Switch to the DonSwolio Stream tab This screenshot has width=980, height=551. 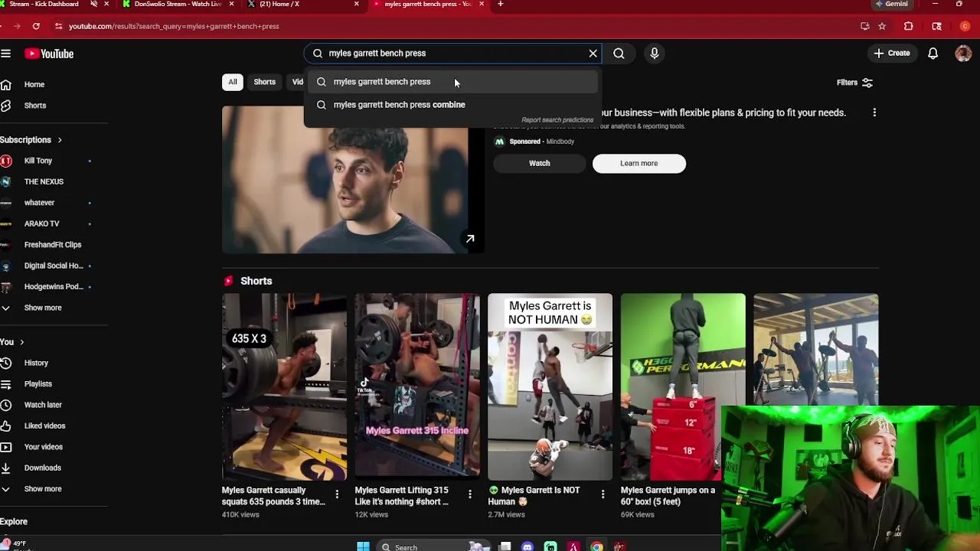(178, 4)
